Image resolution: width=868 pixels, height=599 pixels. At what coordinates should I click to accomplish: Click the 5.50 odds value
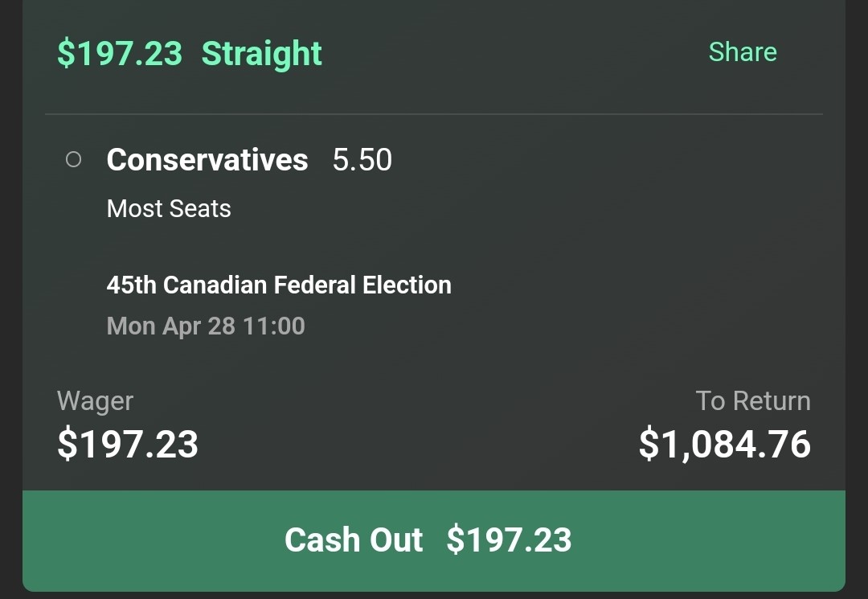click(362, 160)
